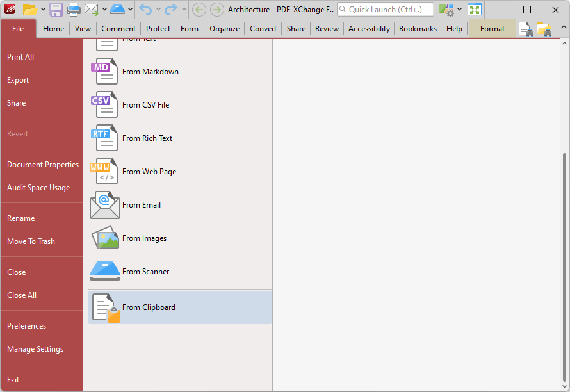Click the Find document binoculars icon
Viewport: 570px width, 392px height.
pyautogui.click(x=526, y=29)
